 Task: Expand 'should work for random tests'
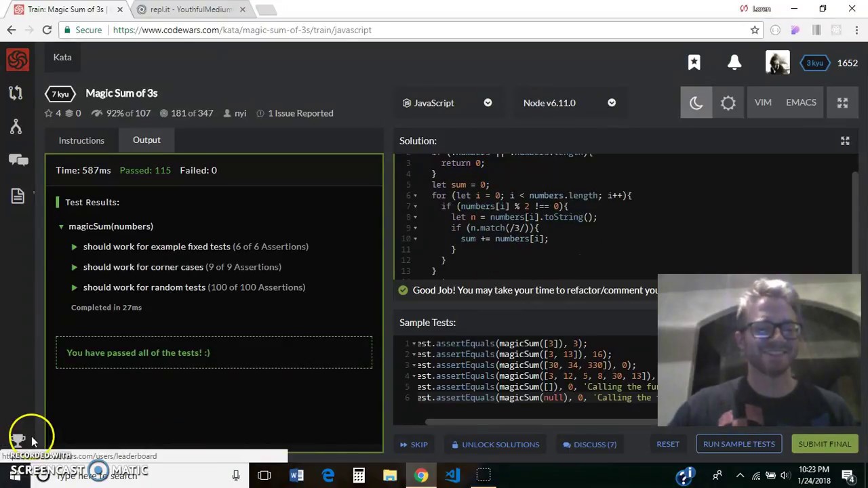coord(74,287)
